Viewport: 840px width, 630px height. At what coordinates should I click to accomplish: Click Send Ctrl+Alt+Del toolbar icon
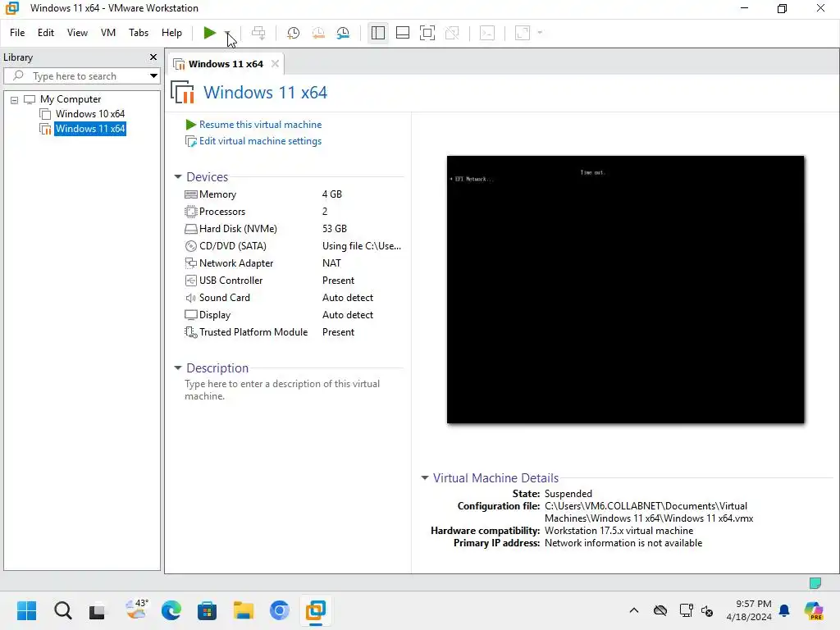[258, 33]
